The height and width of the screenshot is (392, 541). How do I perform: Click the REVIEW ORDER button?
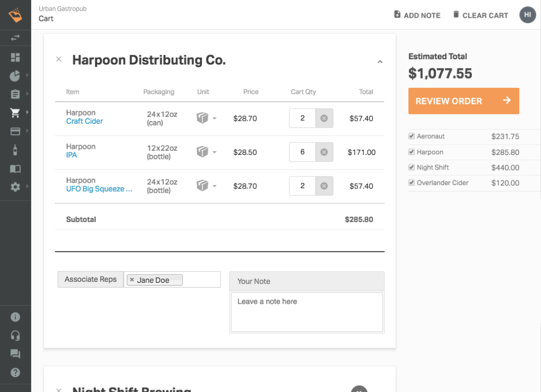(463, 101)
